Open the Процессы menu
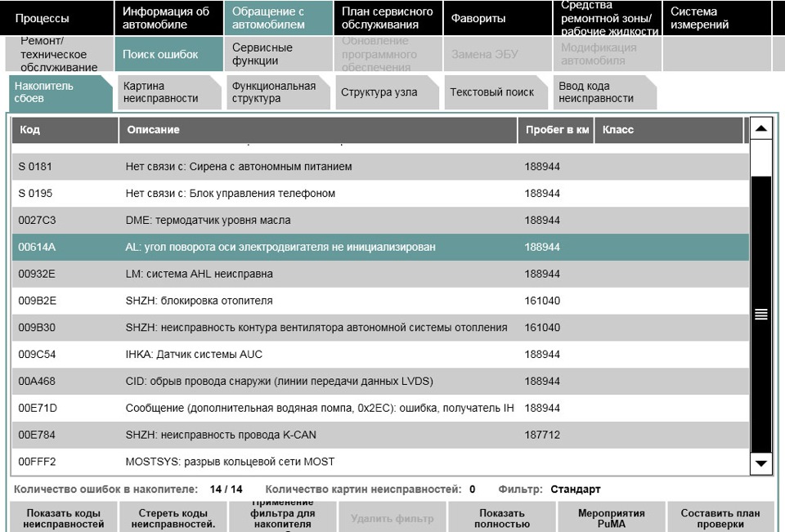 (x=57, y=18)
